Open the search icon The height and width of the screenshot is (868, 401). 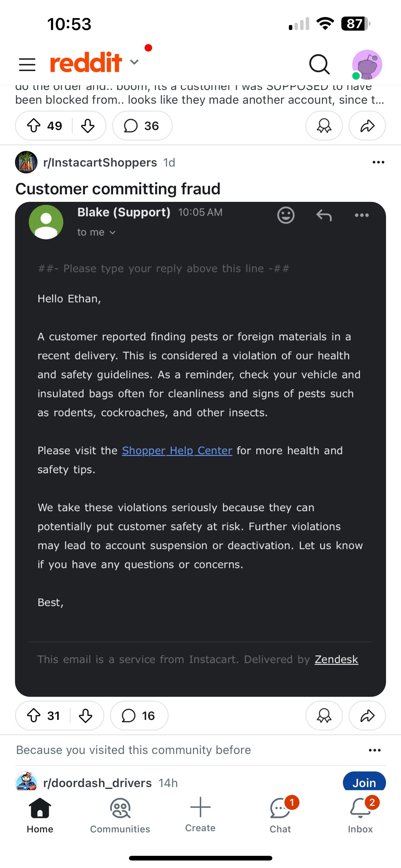319,64
